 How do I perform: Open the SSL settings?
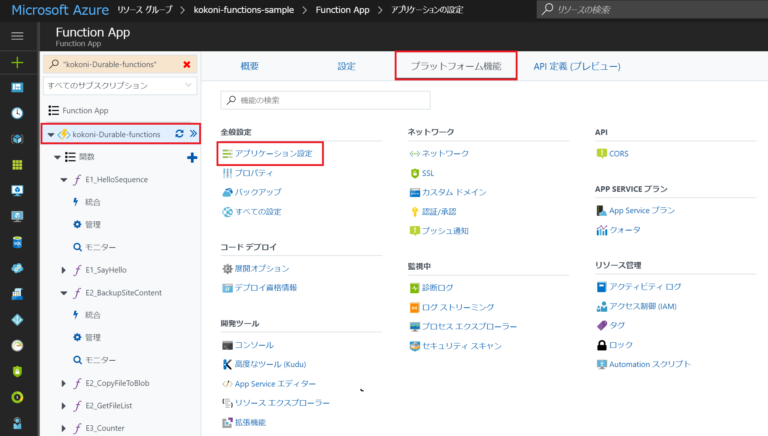[427, 173]
